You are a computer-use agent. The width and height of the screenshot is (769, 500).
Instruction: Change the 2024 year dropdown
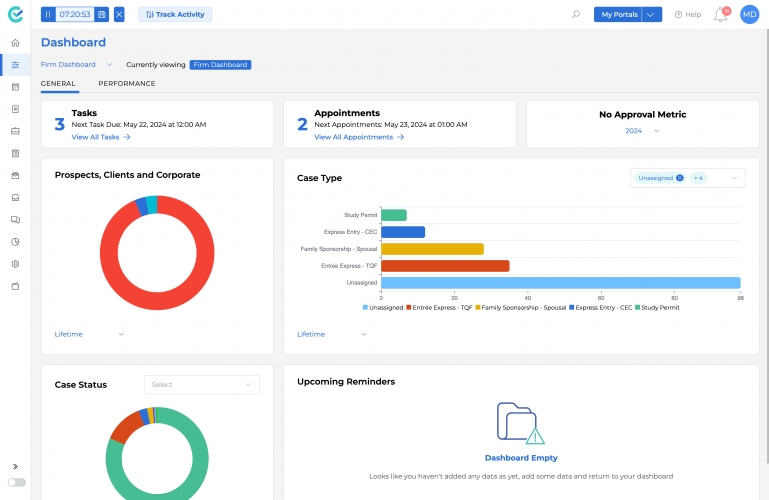point(642,130)
